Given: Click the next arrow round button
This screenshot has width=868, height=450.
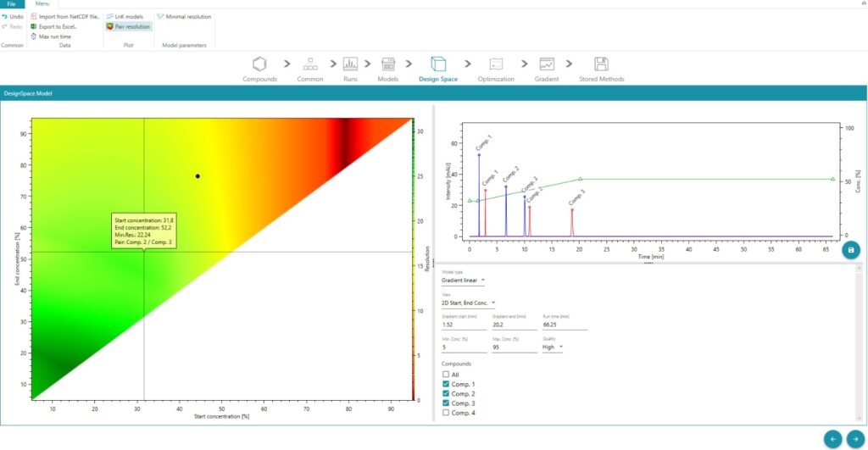Looking at the screenshot, I should [853, 438].
